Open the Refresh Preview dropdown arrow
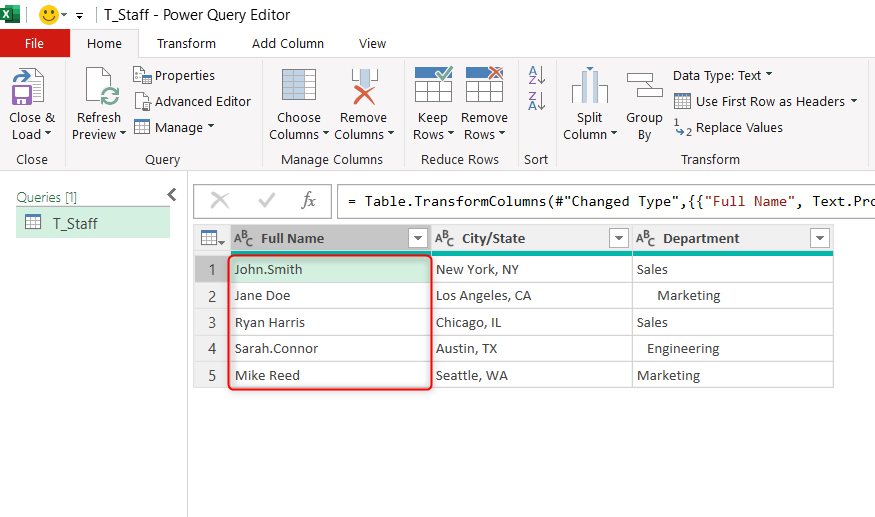This screenshot has width=875, height=517. pyautogui.click(x=123, y=133)
